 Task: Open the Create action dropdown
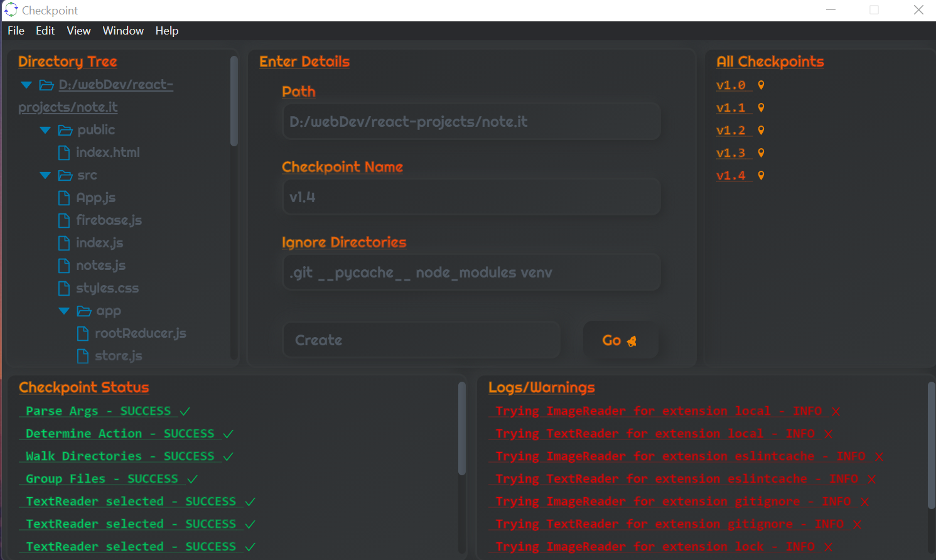(x=421, y=340)
